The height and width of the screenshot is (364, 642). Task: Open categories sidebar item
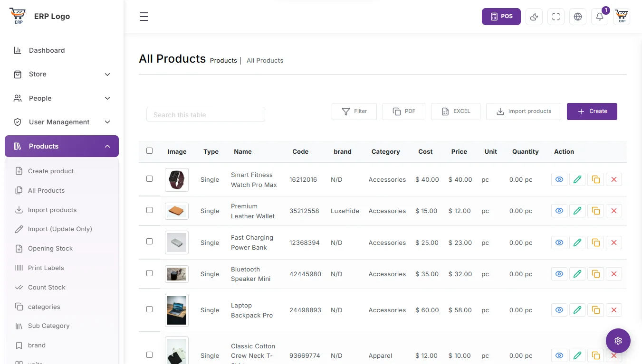pyautogui.click(x=62, y=307)
